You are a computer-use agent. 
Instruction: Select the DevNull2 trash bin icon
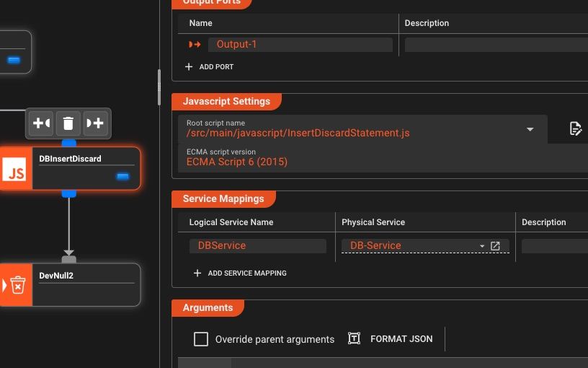coord(16,286)
